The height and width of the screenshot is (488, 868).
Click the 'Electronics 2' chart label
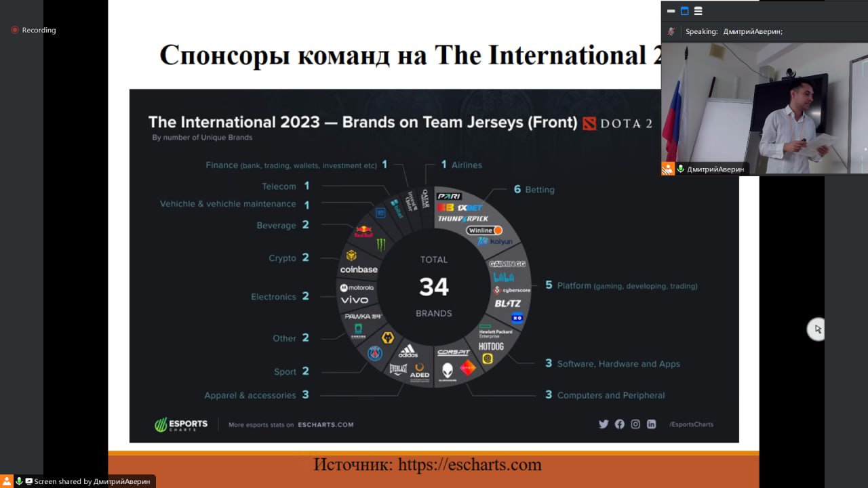click(280, 297)
